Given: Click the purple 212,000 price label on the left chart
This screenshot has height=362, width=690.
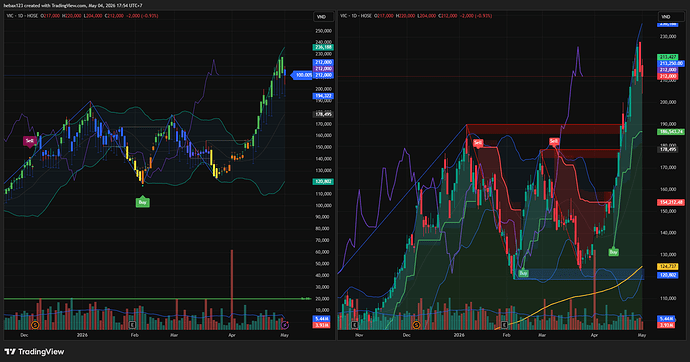Looking at the screenshot, I should click(x=323, y=69).
